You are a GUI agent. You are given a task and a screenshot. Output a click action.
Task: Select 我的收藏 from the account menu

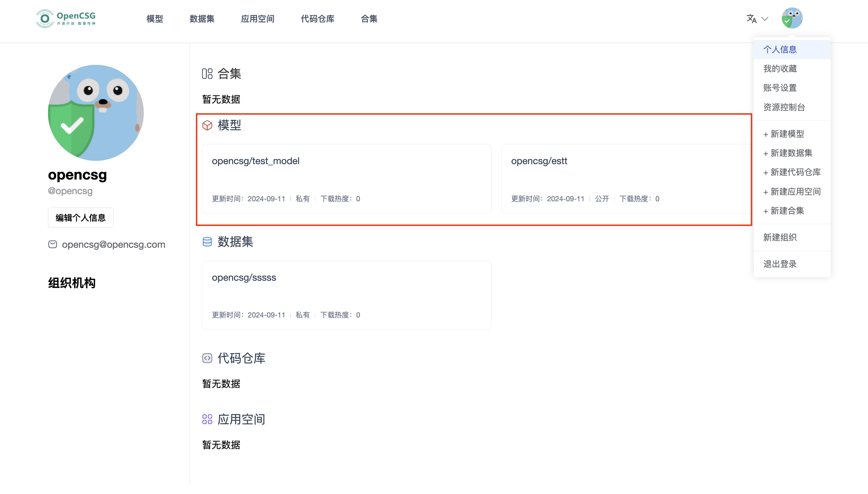[x=779, y=69]
